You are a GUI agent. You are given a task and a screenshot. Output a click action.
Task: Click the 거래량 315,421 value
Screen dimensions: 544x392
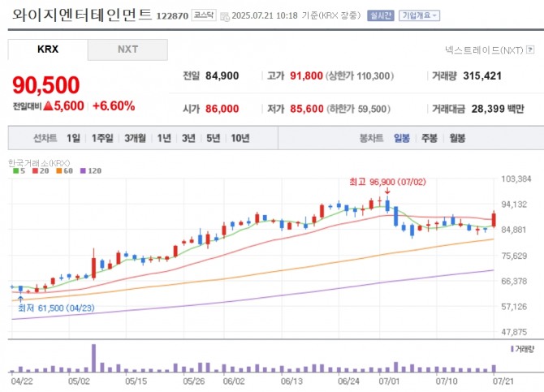click(482, 75)
